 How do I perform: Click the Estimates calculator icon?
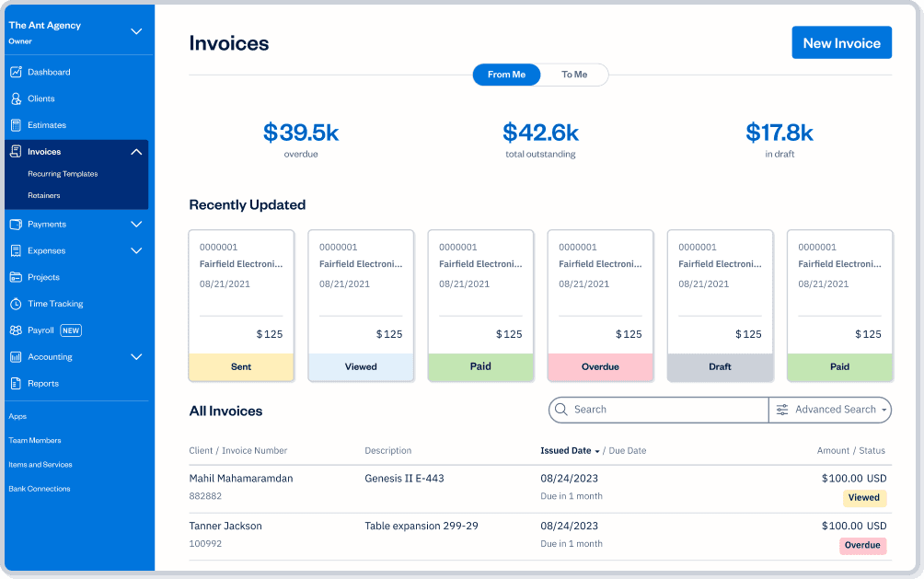[x=16, y=125]
